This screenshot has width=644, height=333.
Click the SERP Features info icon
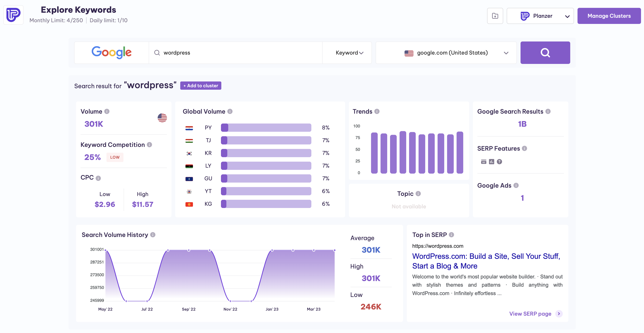click(x=524, y=148)
